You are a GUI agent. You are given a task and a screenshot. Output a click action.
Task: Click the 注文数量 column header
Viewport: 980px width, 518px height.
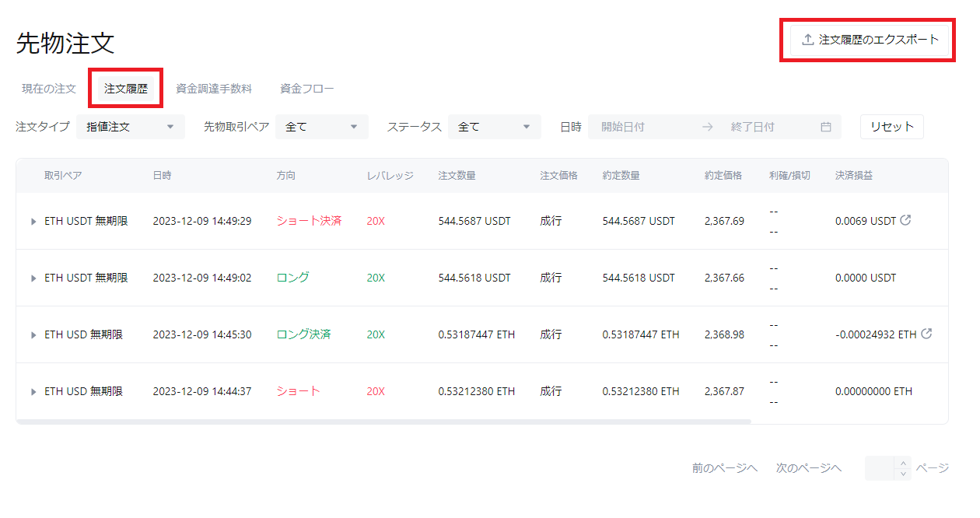tap(457, 176)
